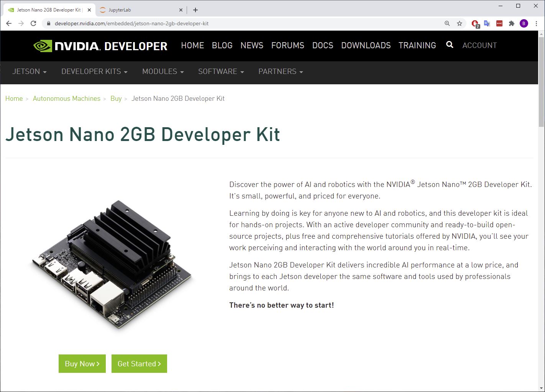This screenshot has width=545, height=392.
Task: Open the Chrome three-dot menu
Action: (536, 23)
